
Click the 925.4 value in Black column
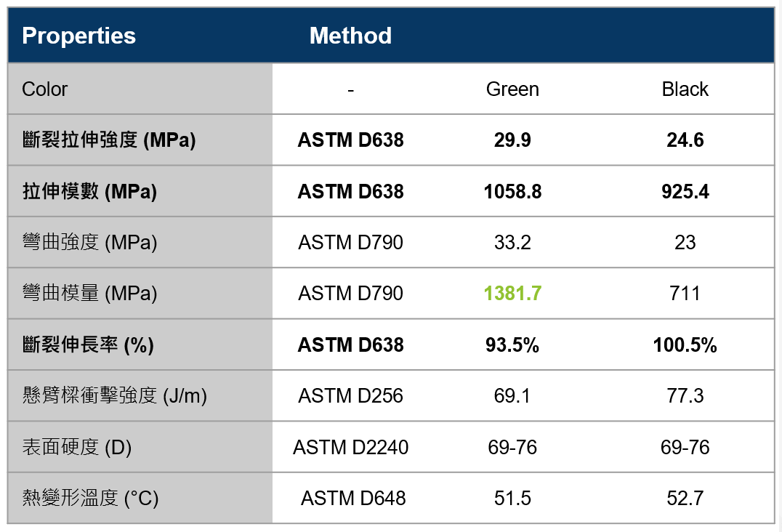point(685,192)
